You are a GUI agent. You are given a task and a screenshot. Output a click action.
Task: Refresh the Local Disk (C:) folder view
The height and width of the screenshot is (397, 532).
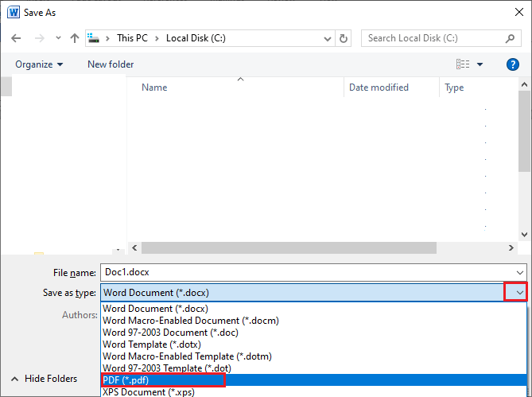(344, 38)
